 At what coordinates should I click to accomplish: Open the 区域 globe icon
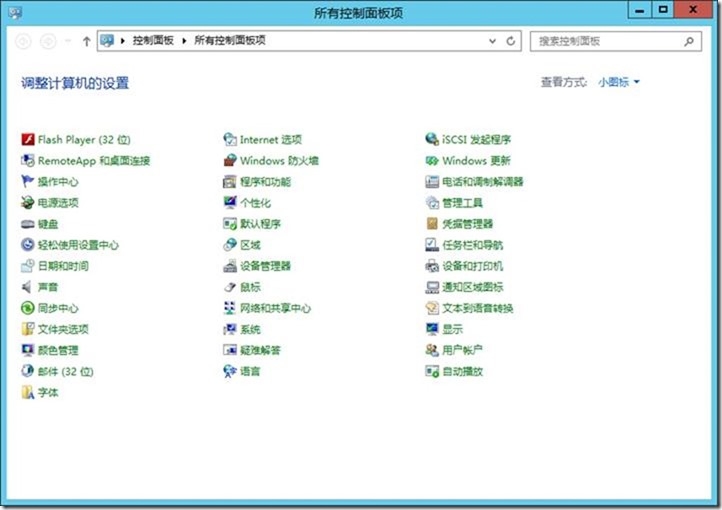(x=230, y=245)
